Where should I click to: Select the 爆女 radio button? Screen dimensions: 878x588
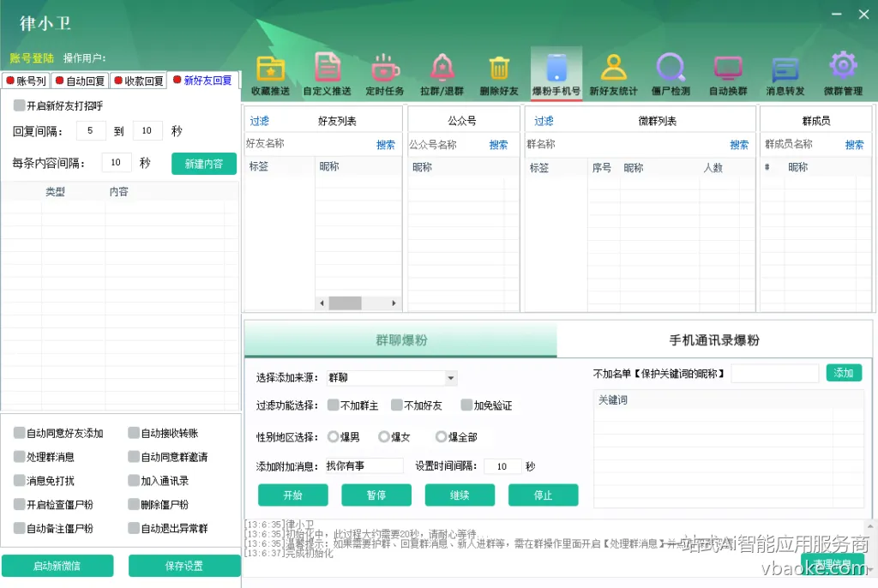point(383,436)
